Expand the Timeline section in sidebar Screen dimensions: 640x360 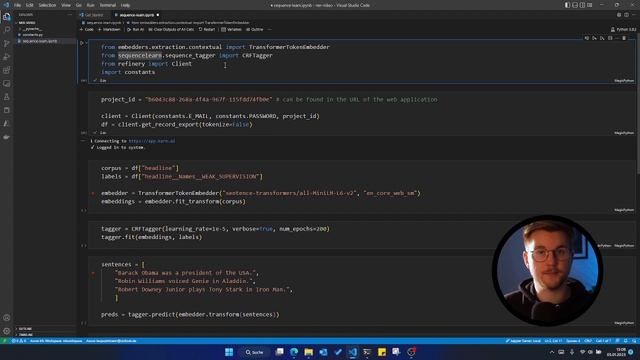coord(25,335)
